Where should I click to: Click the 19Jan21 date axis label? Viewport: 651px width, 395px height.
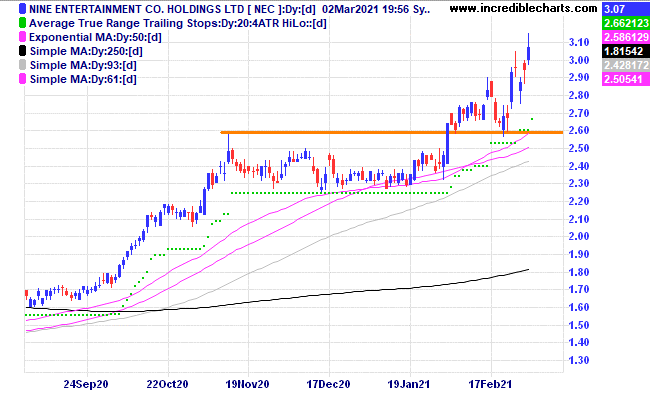409,384
